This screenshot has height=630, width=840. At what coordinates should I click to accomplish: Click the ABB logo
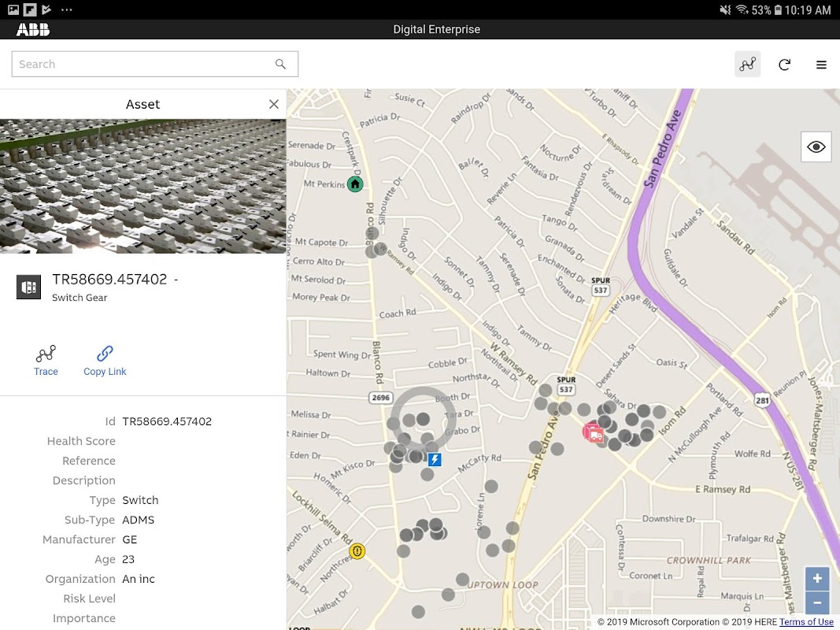tap(33, 29)
